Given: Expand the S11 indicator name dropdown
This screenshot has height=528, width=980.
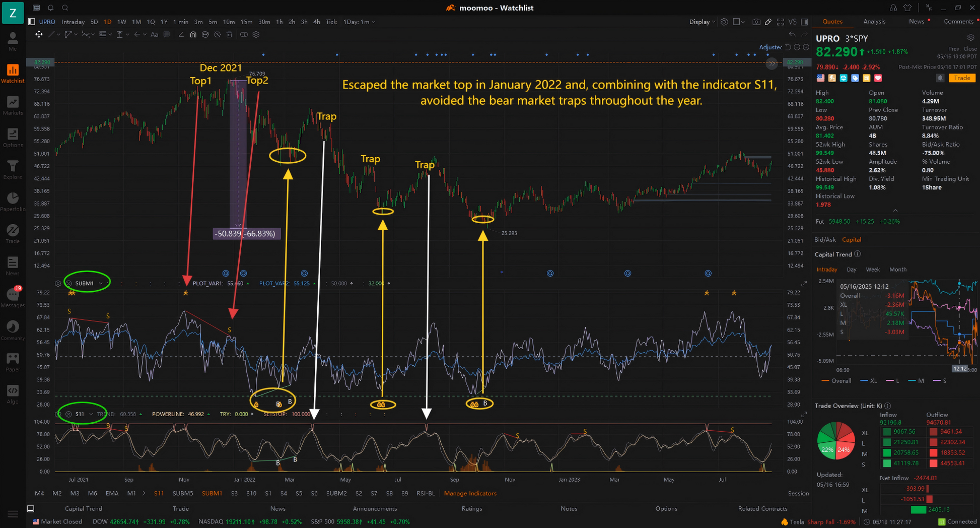Looking at the screenshot, I should (91, 414).
